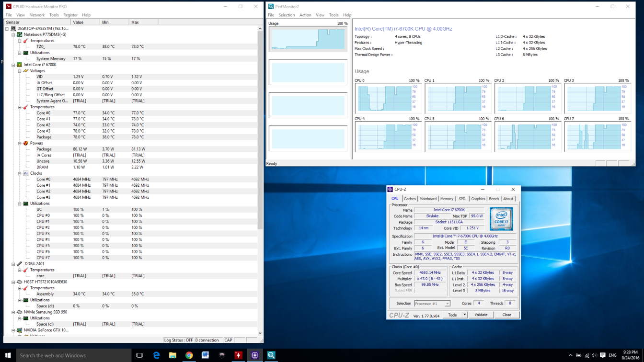Open the Processor #1 selection dropdown in CPU-Z
The height and width of the screenshot is (362, 644).
448,304
